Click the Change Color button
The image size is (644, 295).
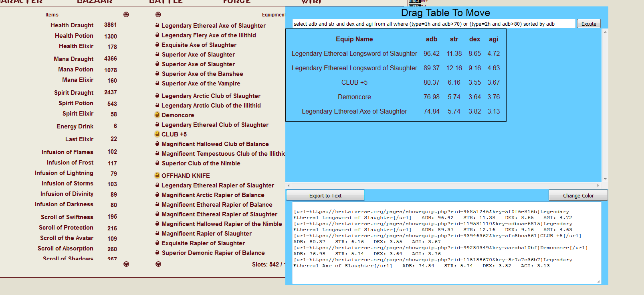578,195
